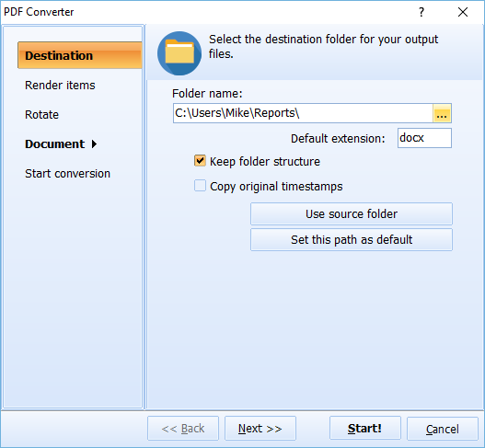Image resolution: width=485 pixels, height=448 pixels.
Task: Switch to Start conversion page
Action: [67, 174]
